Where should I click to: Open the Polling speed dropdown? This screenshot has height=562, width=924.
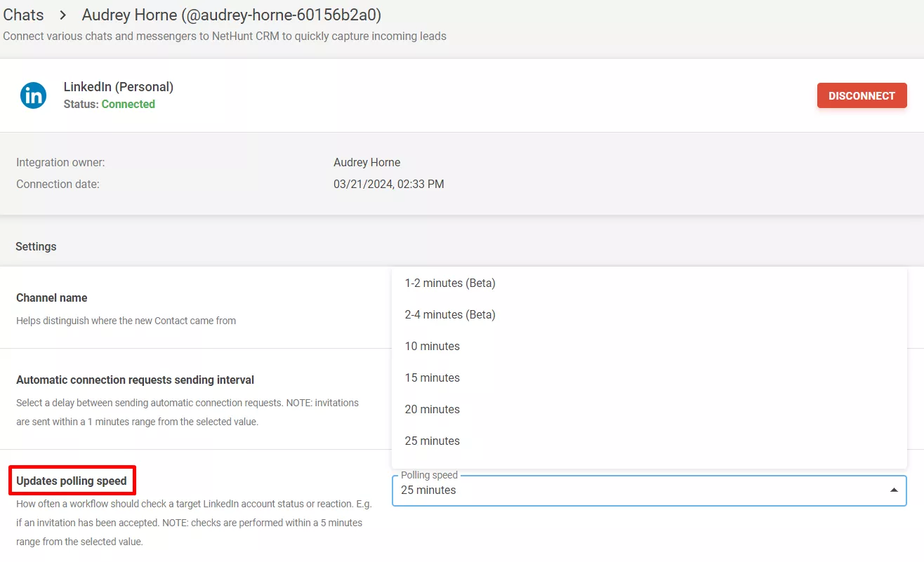[649, 490]
